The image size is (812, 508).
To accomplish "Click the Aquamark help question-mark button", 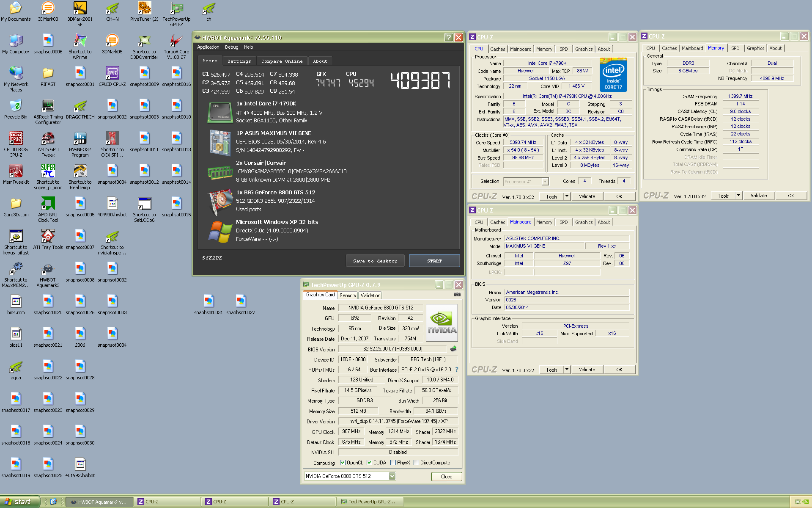I will pyautogui.click(x=449, y=38).
